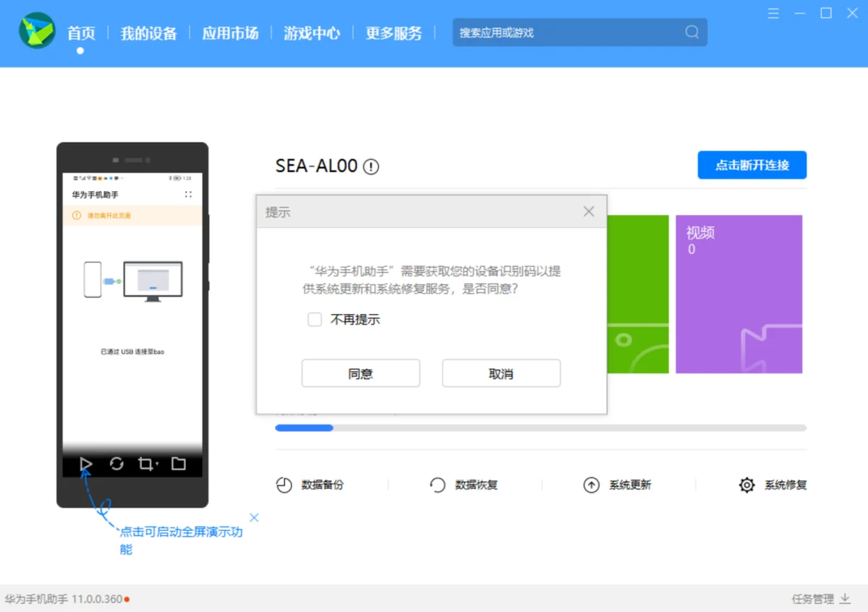868x612 pixels.
Task: Click the search magnifier in search bar
Action: coord(692,32)
